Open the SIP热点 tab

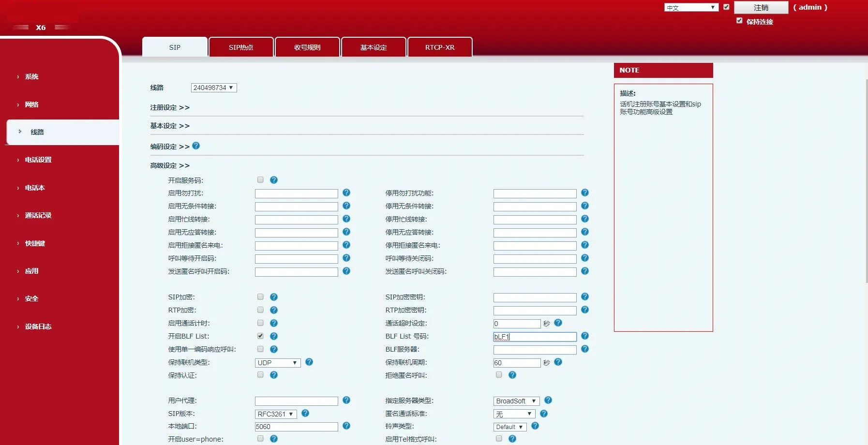pyautogui.click(x=240, y=47)
